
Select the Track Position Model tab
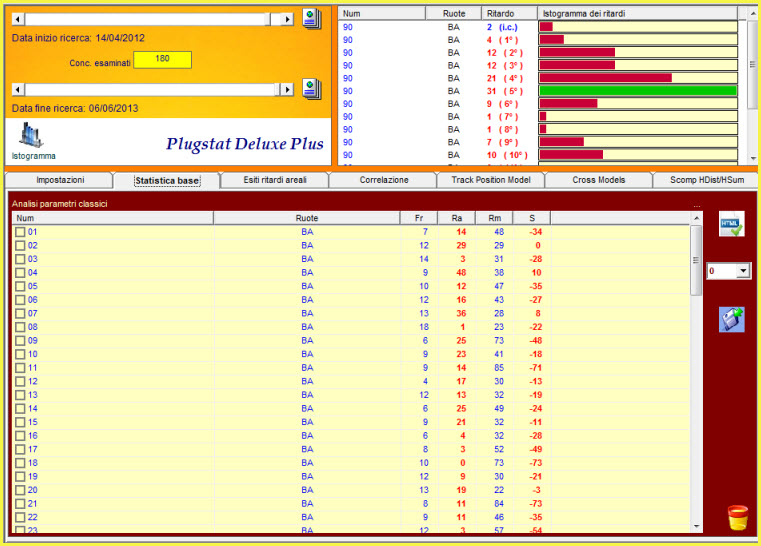click(491, 180)
